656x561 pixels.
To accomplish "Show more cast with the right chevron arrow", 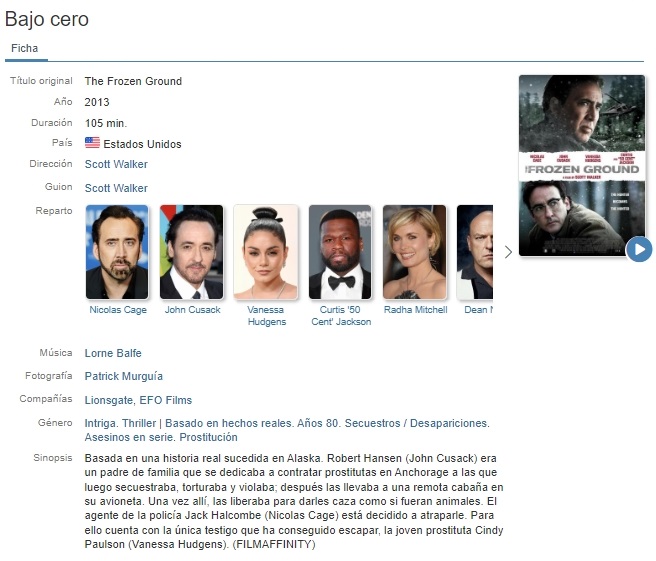I will [x=508, y=252].
